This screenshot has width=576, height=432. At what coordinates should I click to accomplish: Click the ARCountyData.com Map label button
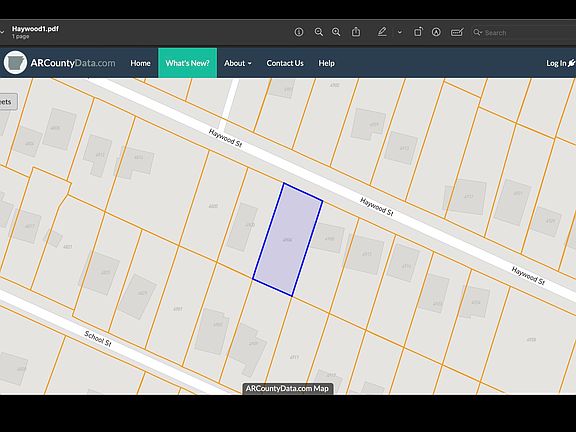click(x=287, y=388)
